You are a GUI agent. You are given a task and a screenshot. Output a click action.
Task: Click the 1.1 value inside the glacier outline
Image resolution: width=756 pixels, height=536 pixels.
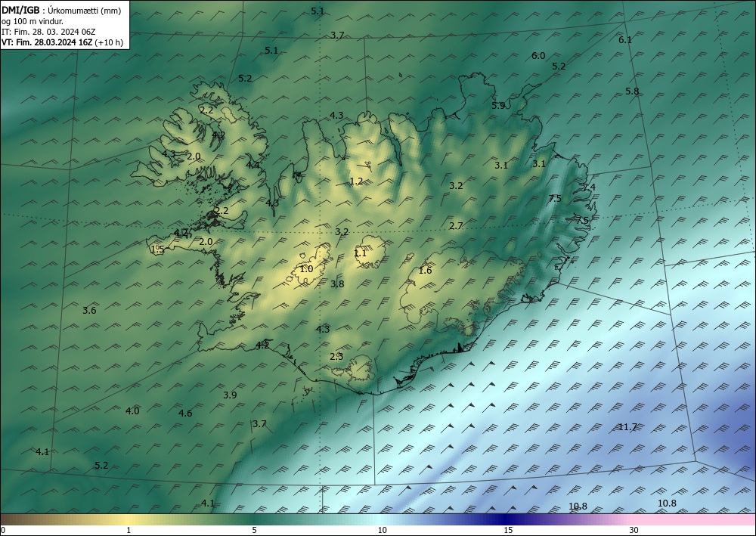360,253
